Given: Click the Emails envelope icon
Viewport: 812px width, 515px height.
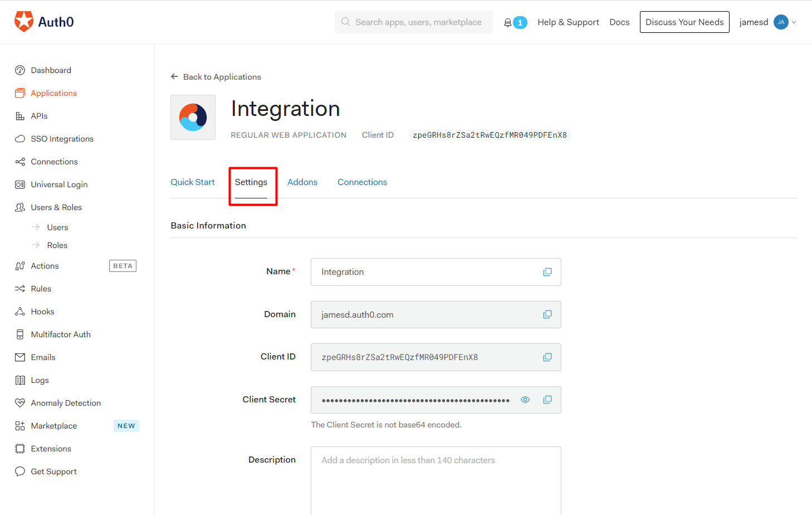Looking at the screenshot, I should 20,357.
